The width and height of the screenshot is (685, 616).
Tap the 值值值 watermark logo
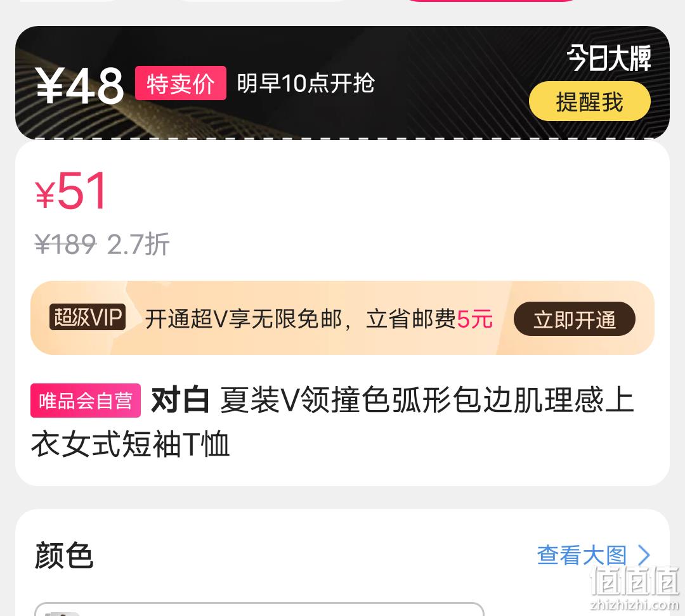[x=634, y=587]
